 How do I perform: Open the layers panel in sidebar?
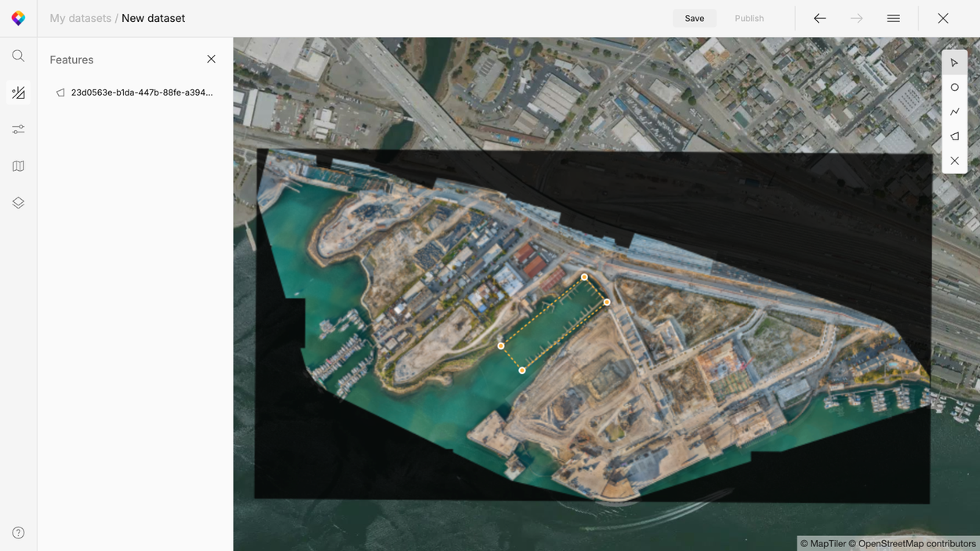[18, 202]
